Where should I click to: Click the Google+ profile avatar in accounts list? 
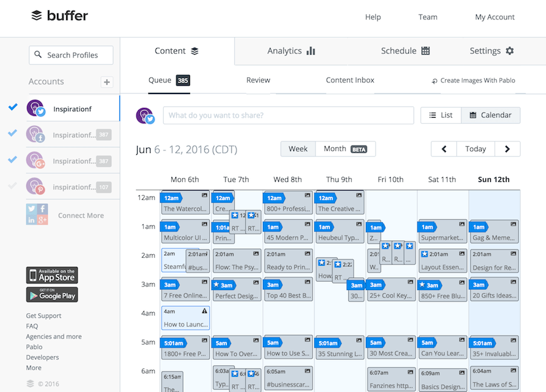click(x=36, y=161)
